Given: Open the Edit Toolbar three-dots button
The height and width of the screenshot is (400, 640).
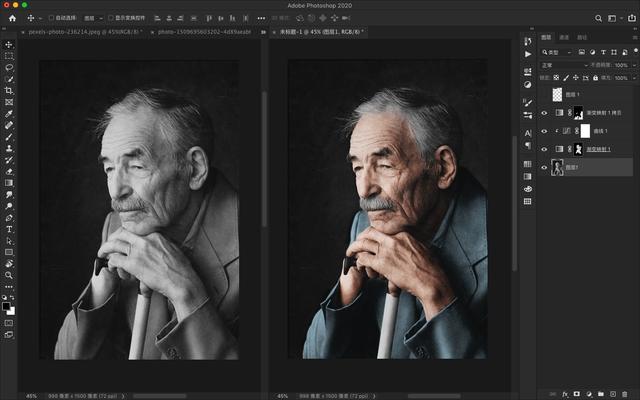Looking at the screenshot, I should pyautogui.click(x=9, y=287).
